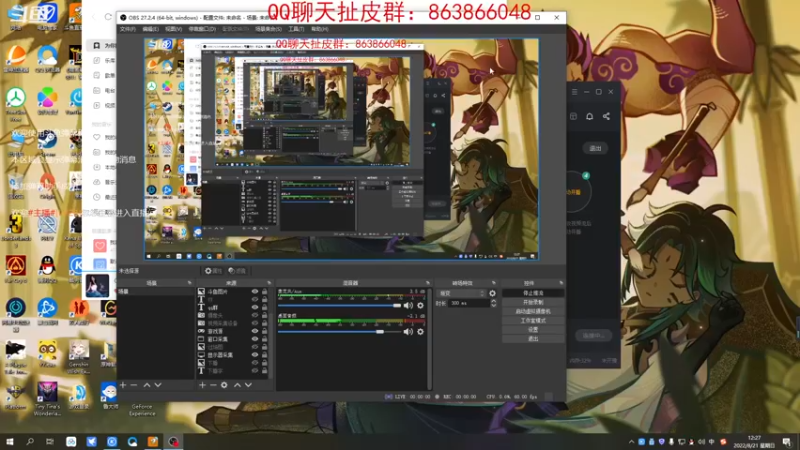Click the mixer panel vertical scrollbar
This screenshot has width=800, height=450.
pyautogui.click(x=429, y=339)
